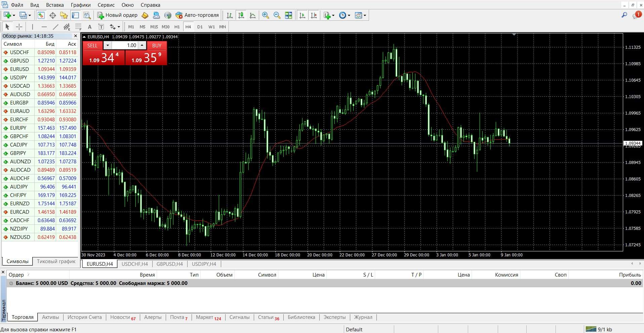The height and width of the screenshot is (333, 644).
Task: Select the Vertical Line drawing tool
Action: [33, 27]
